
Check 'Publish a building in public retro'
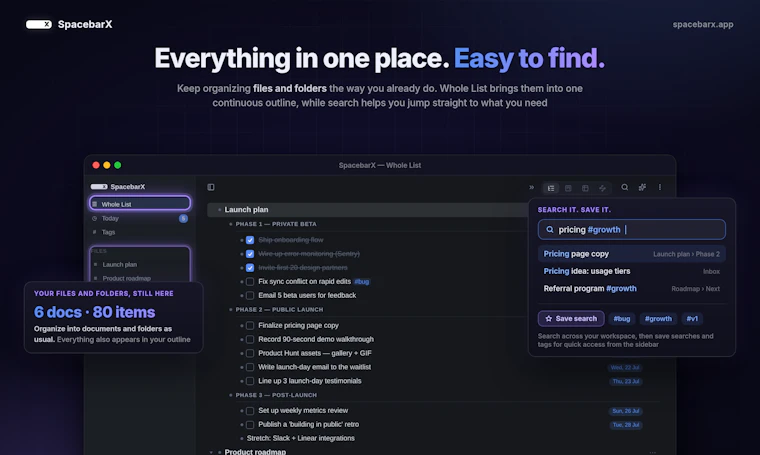pos(250,424)
